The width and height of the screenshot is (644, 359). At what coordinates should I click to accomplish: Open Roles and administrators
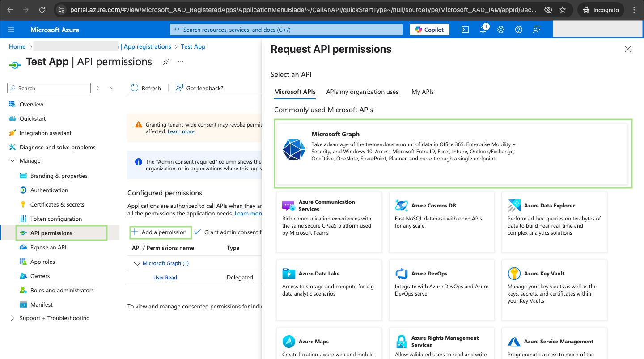point(62,290)
